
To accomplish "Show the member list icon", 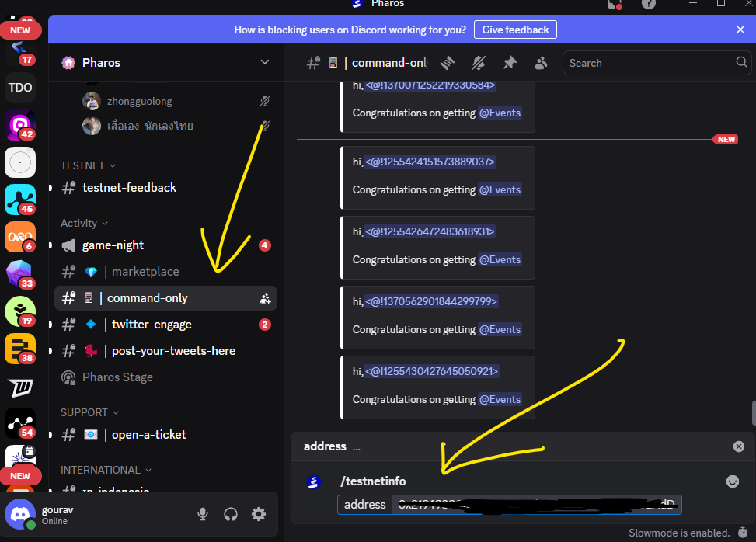I will (x=541, y=63).
